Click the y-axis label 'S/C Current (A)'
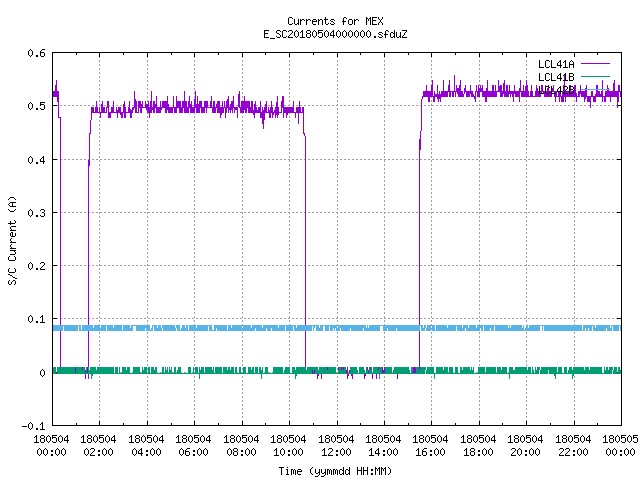This screenshot has height=480, width=640. [x=13, y=240]
